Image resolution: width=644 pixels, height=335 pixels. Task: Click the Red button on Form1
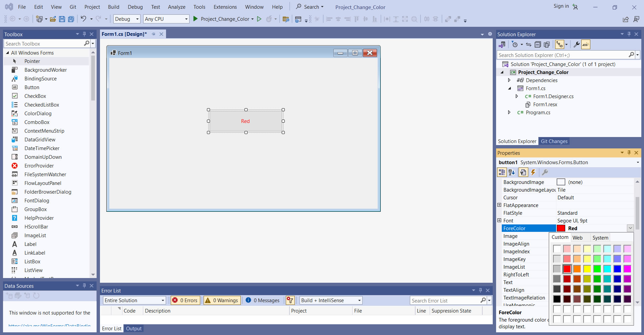(246, 121)
